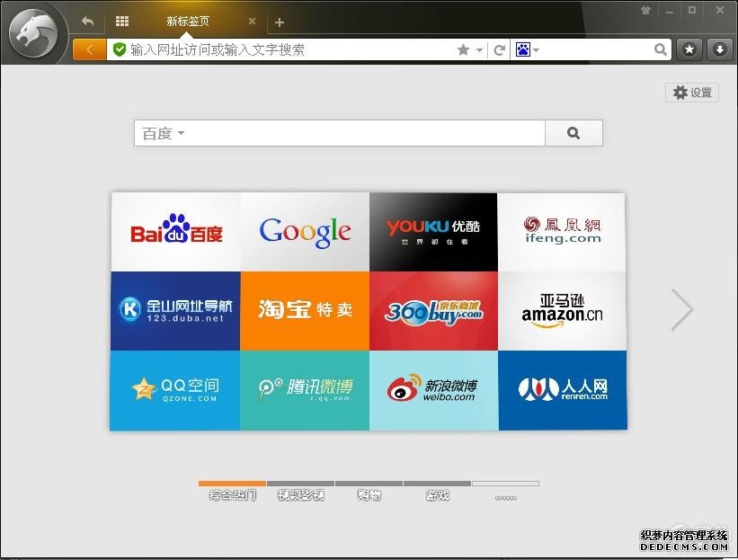Screen dimensions: 738x560
Task: Close the 新标签页 tab
Action: point(253,22)
